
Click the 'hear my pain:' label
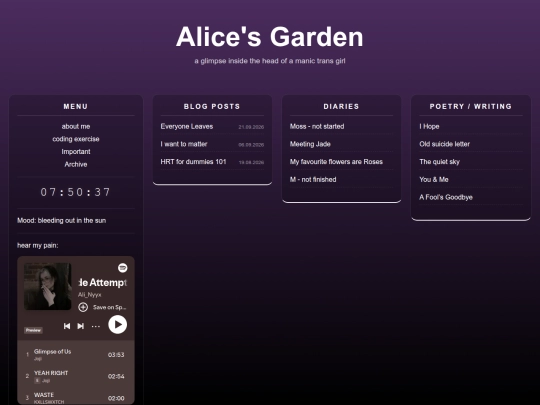pos(38,246)
